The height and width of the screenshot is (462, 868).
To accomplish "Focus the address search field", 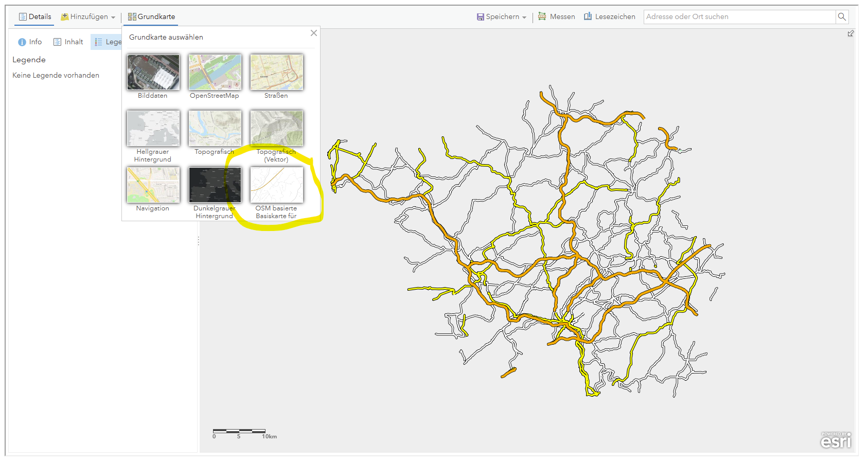I will pyautogui.click(x=739, y=16).
